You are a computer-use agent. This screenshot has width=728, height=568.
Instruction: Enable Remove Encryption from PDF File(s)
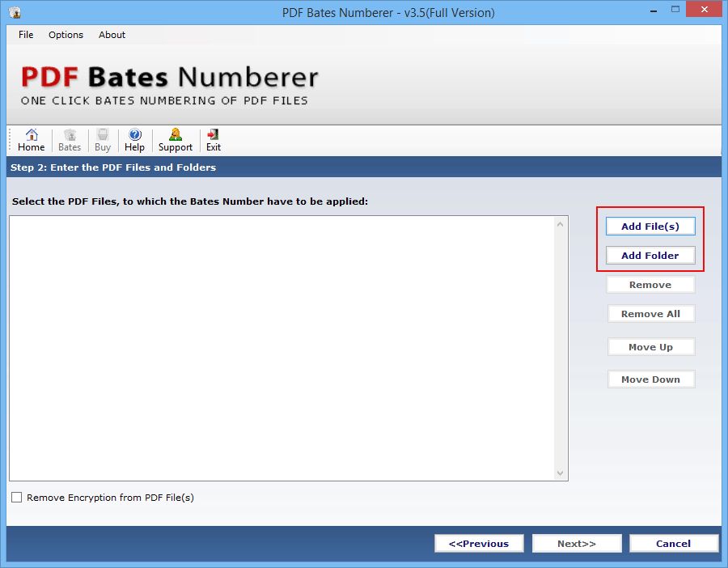(x=16, y=497)
